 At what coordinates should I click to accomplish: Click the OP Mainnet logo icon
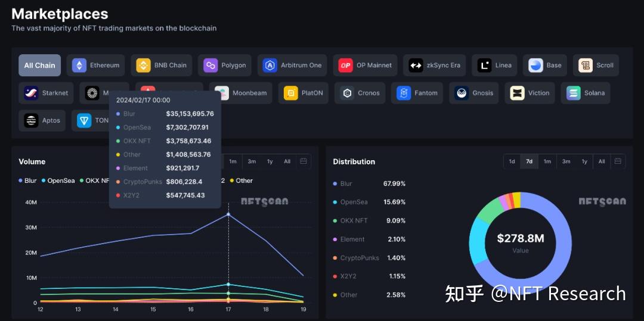tap(345, 65)
